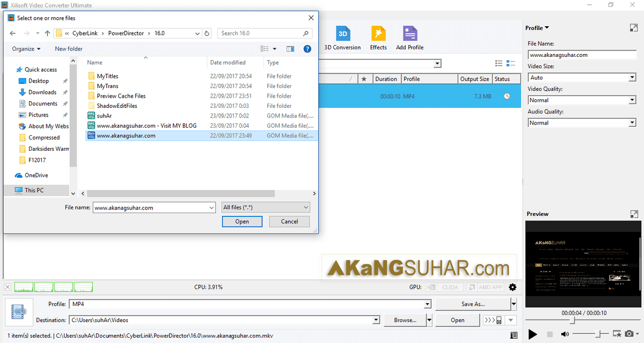
Task: Click the Browse destination button
Action: click(405, 320)
